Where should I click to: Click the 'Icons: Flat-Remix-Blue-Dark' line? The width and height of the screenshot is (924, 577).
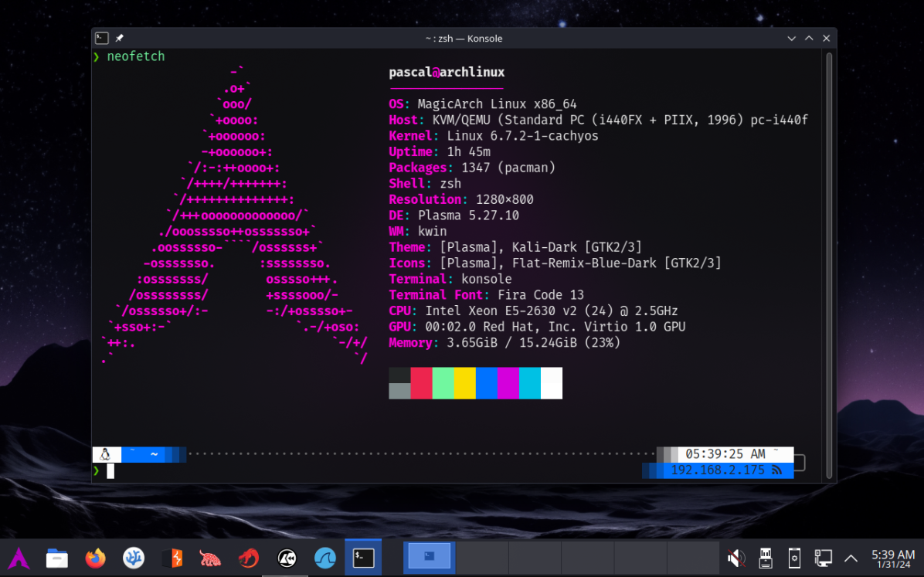(x=555, y=263)
